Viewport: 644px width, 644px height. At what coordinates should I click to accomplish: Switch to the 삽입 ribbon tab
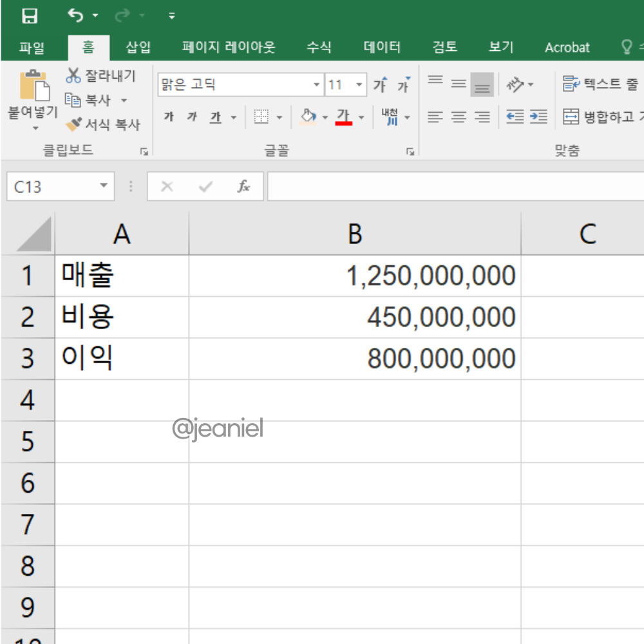tap(139, 47)
